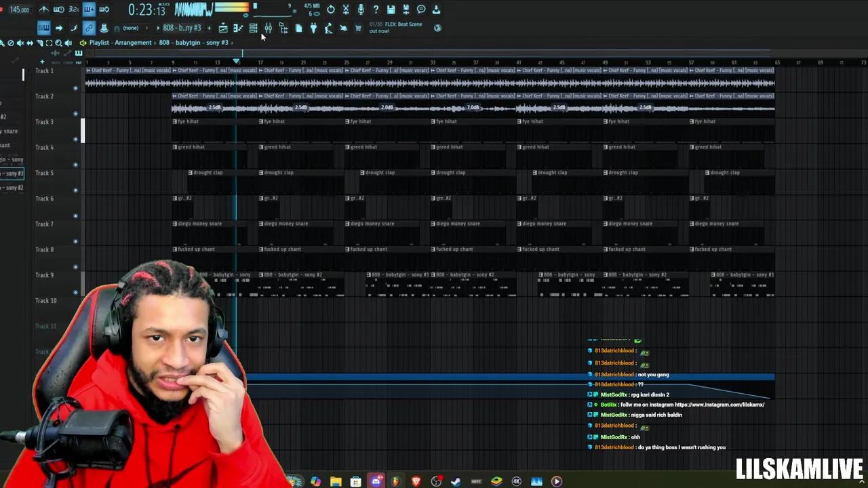This screenshot has height=488, width=868.
Task: Open the project files page icon
Action: [x=298, y=28]
